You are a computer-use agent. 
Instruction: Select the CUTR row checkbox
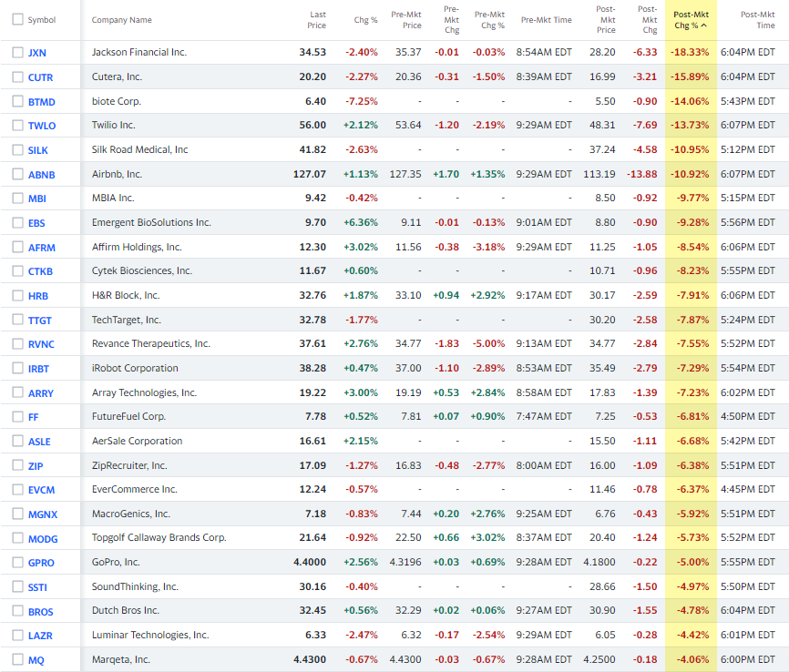pos(17,77)
